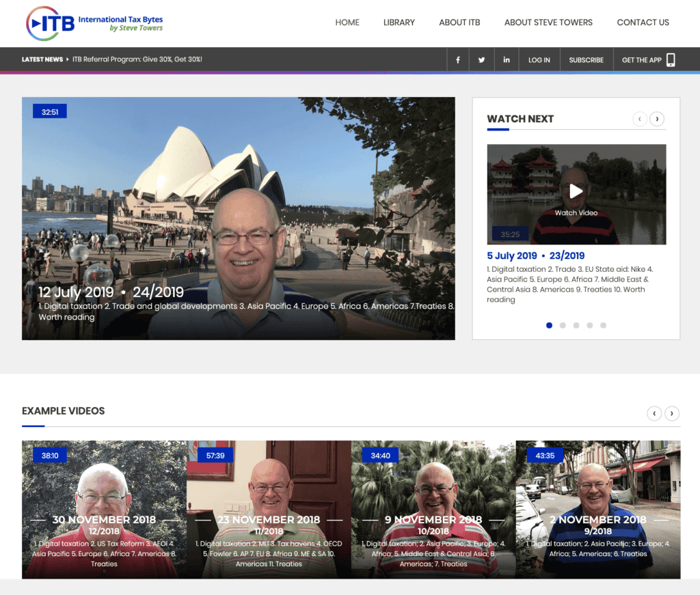Select the first carousel pagination dot
This screenshot has height=595, width=700.
pyautogui.click(x=549, y=326)
